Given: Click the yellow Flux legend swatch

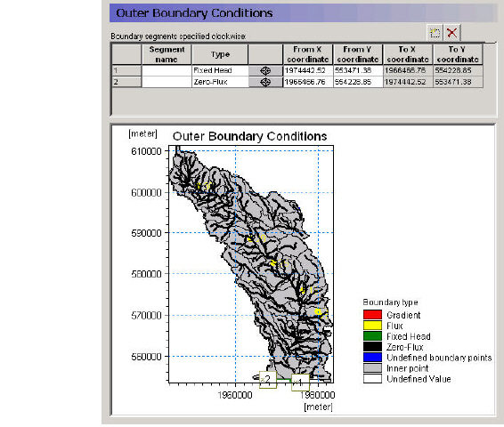Looking at the screenshot, I should pyautogui.click(x=372, y=326).
